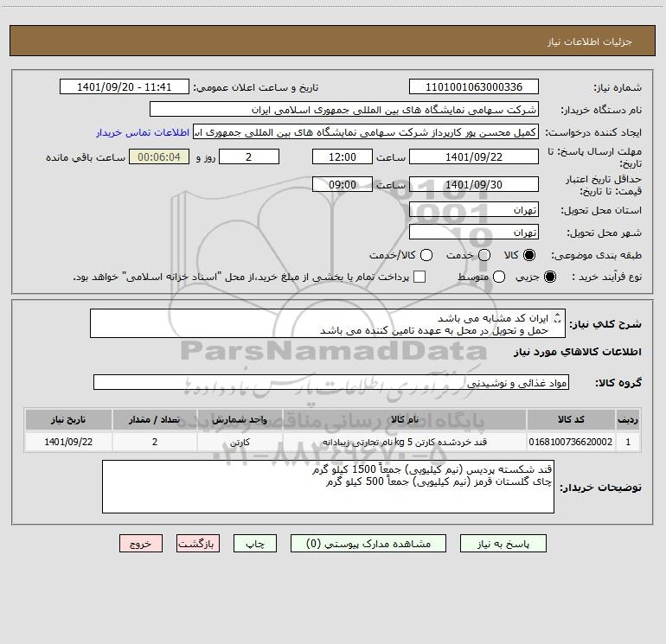Click the مشاهده مدارک پیوستی (0) button
666x644 pixels.
click(x=368, y=544)
